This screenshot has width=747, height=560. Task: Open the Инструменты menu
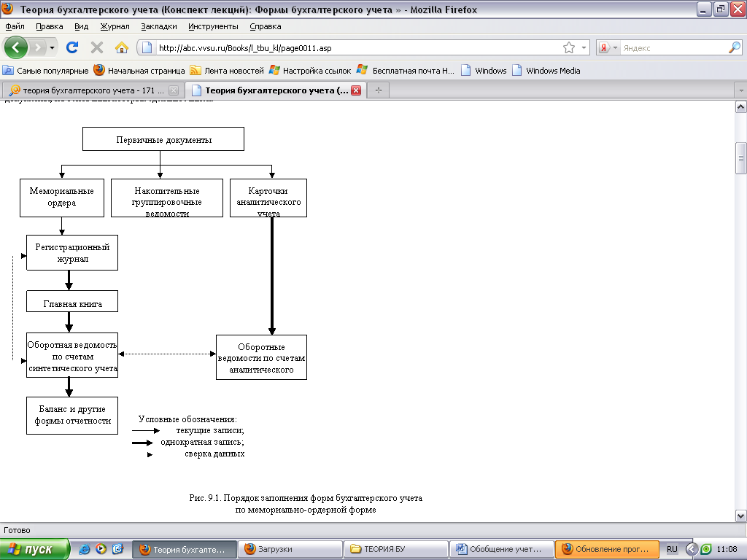[x=213, y=26]
